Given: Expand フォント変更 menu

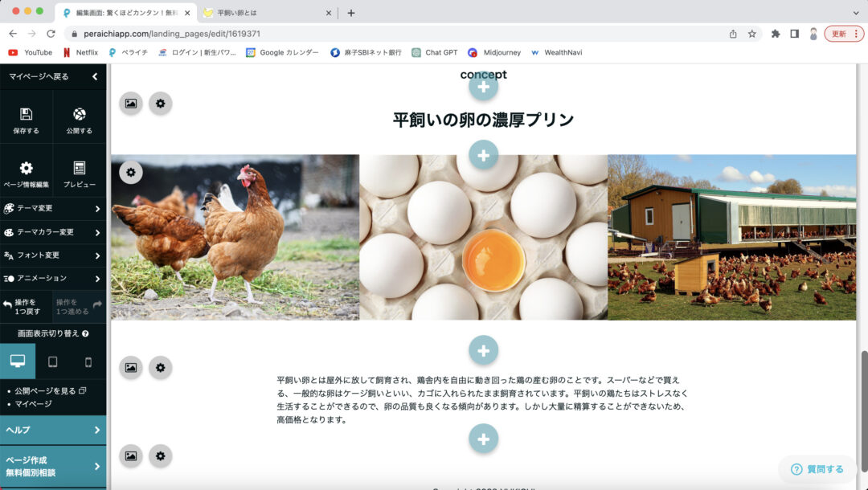Looking at the screenshot, I should [53, 255].
